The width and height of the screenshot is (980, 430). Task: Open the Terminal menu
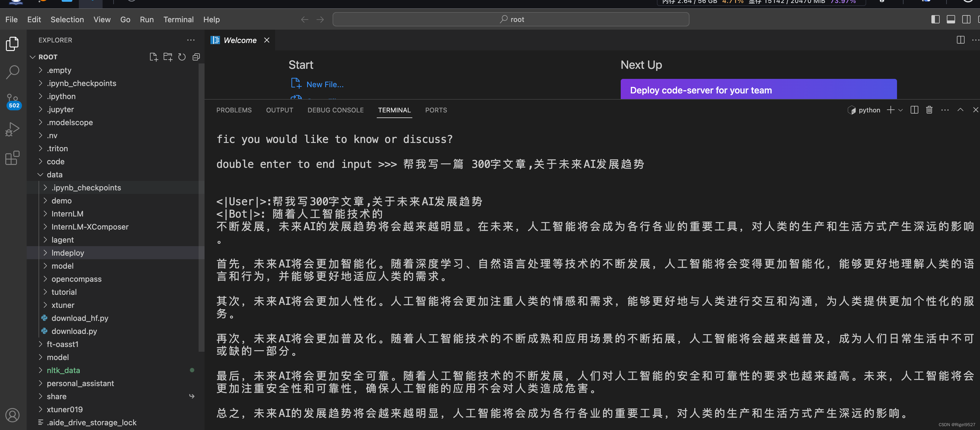178,19
